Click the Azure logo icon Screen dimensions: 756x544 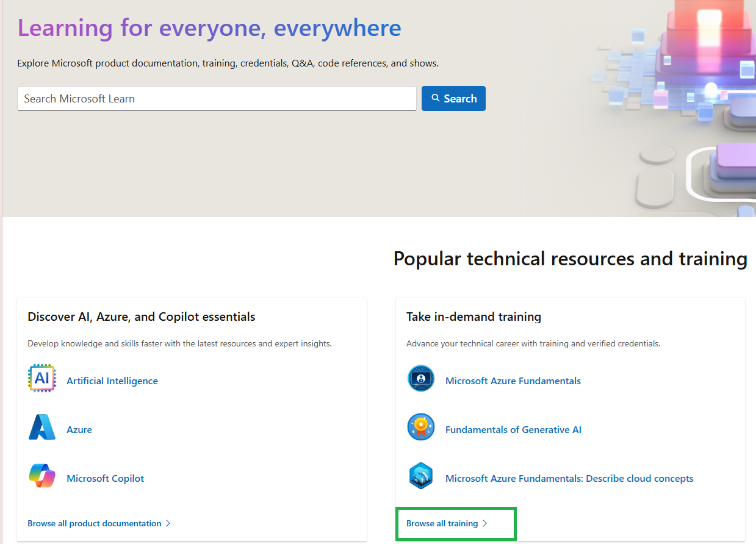point(42,427)
